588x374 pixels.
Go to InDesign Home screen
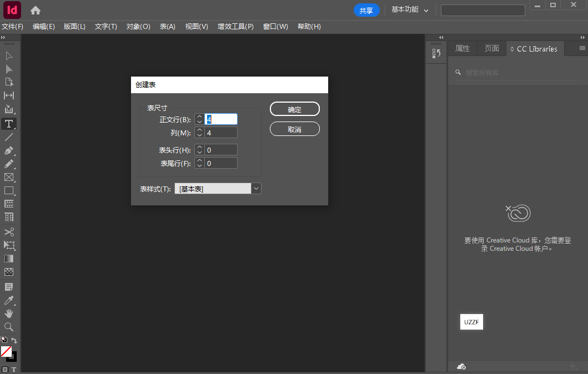tap(36, 11)
